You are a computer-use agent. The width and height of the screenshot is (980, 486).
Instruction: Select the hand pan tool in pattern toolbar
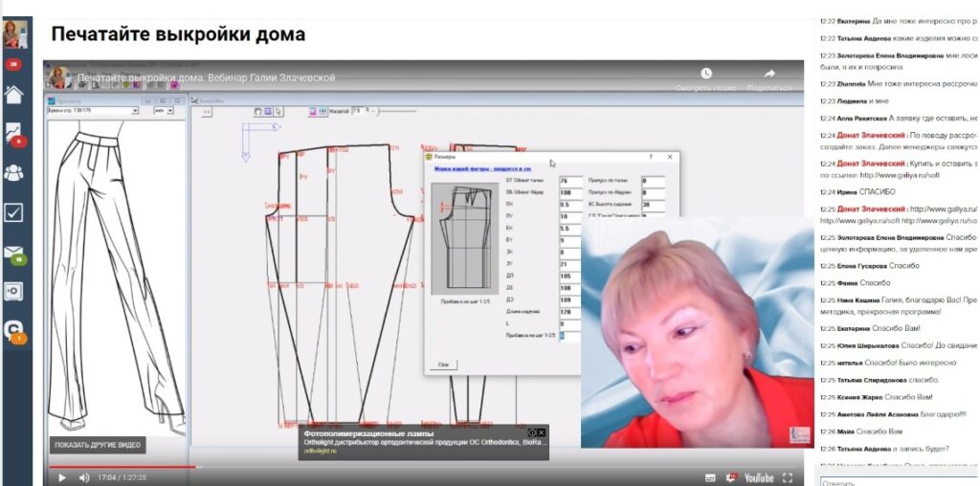[x=258, y=111]
